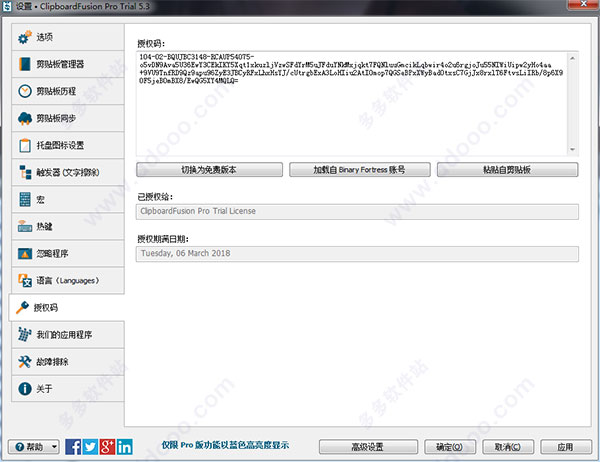Open the LinkedIn link icon

click(125, 447)
